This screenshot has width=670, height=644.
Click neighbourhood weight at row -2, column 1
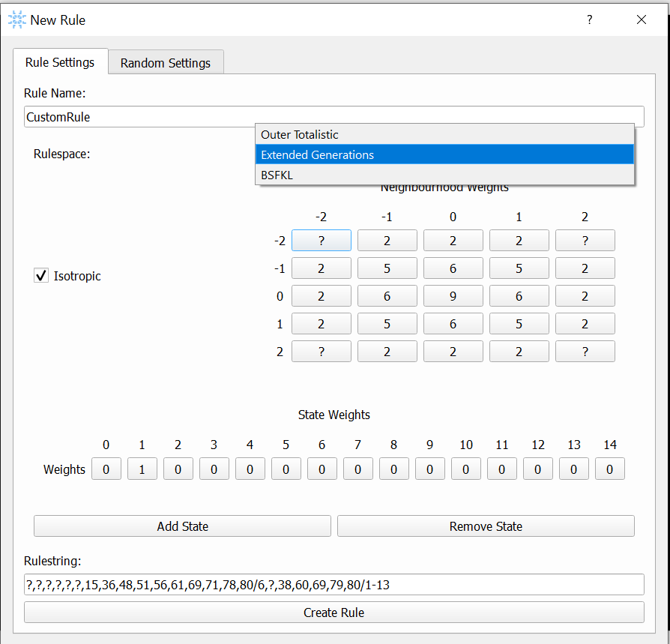519,241
